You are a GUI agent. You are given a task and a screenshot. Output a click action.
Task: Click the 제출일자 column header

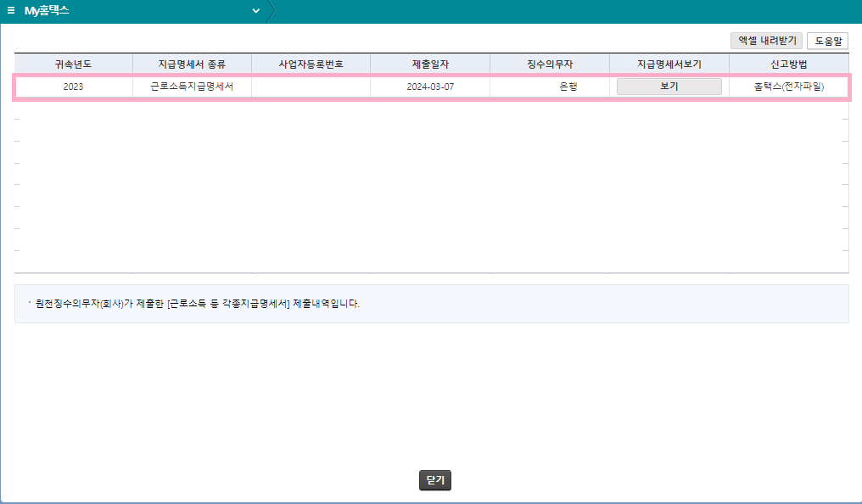click(429, 63)
